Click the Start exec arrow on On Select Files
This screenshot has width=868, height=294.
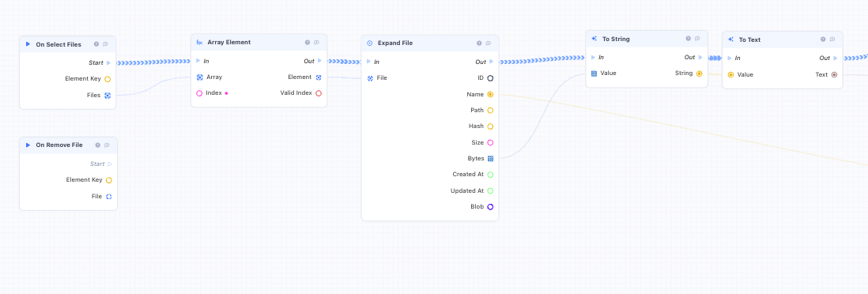point(109,62)
